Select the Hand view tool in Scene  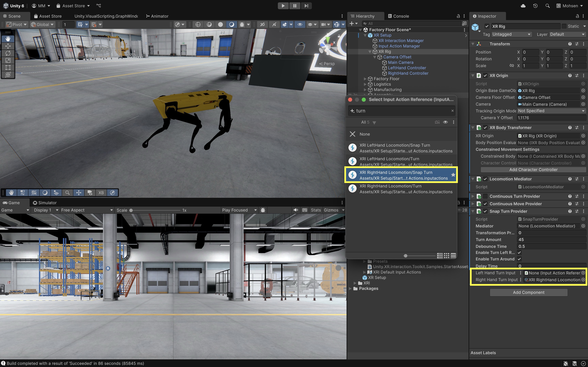pyautogui.click(x=8, y=39)
